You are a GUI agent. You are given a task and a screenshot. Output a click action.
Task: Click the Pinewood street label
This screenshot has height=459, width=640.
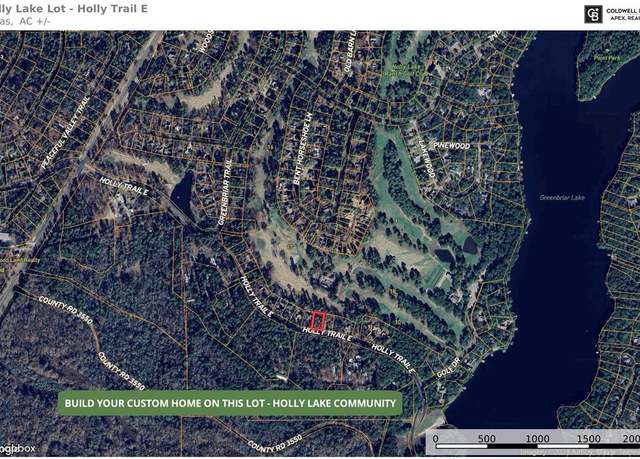[451, 146]
